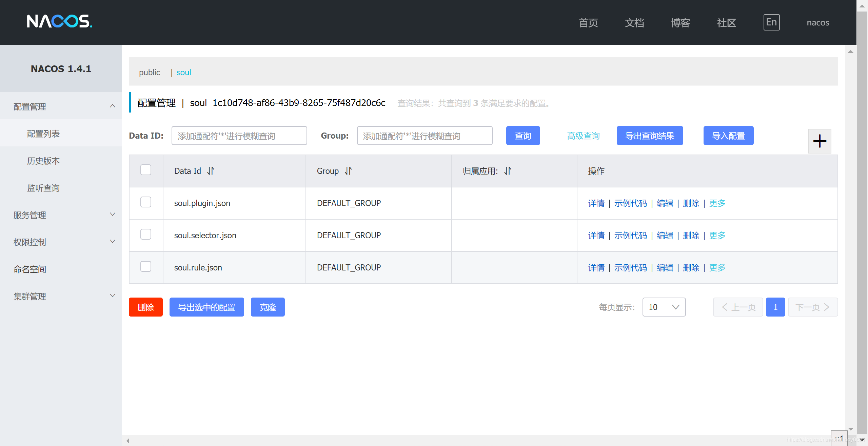Switch to the public namespace tab
This screenshot has height=446, width=868.
(x=150, y=72)
